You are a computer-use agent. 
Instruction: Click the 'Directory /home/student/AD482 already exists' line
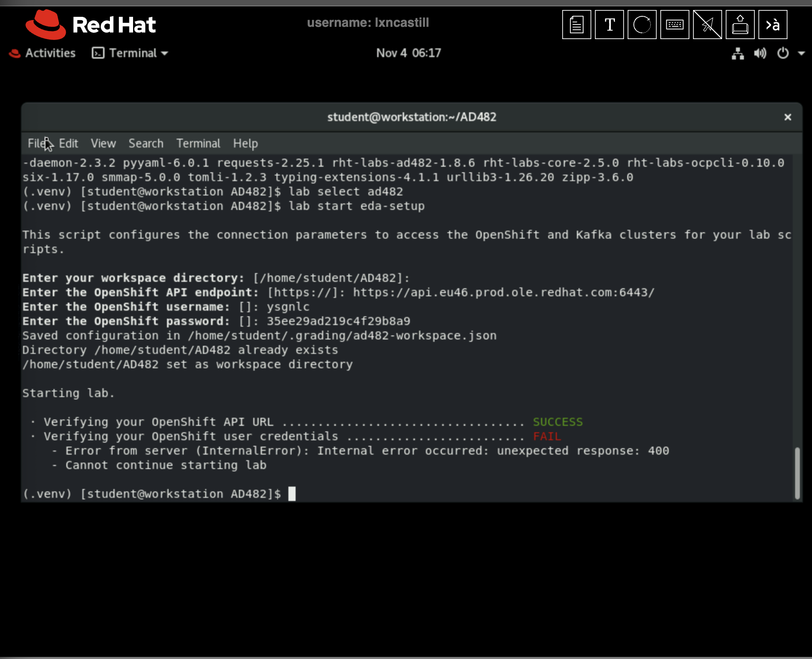[180, 350]
